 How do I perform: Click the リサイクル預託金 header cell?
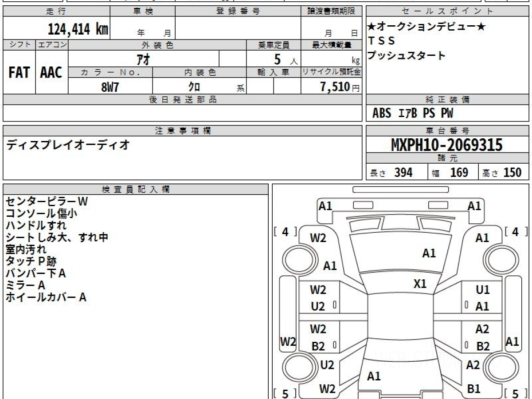(x=331, y=72)
